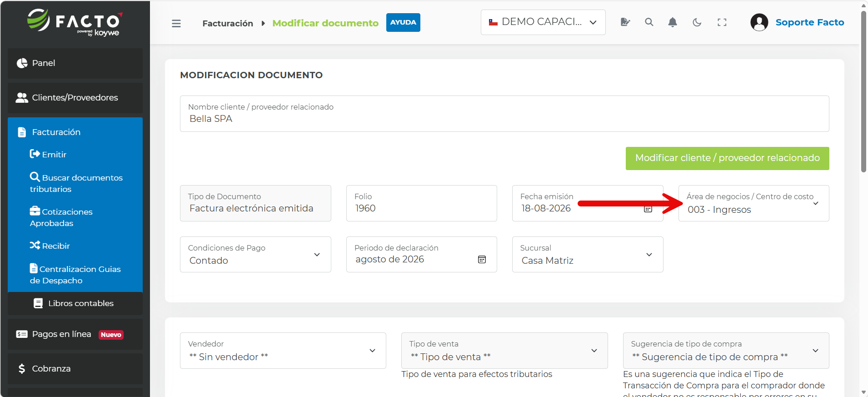The image size is (868, 397).
Task: Click the Recibir shuffle icon
Action: point(35,245)
